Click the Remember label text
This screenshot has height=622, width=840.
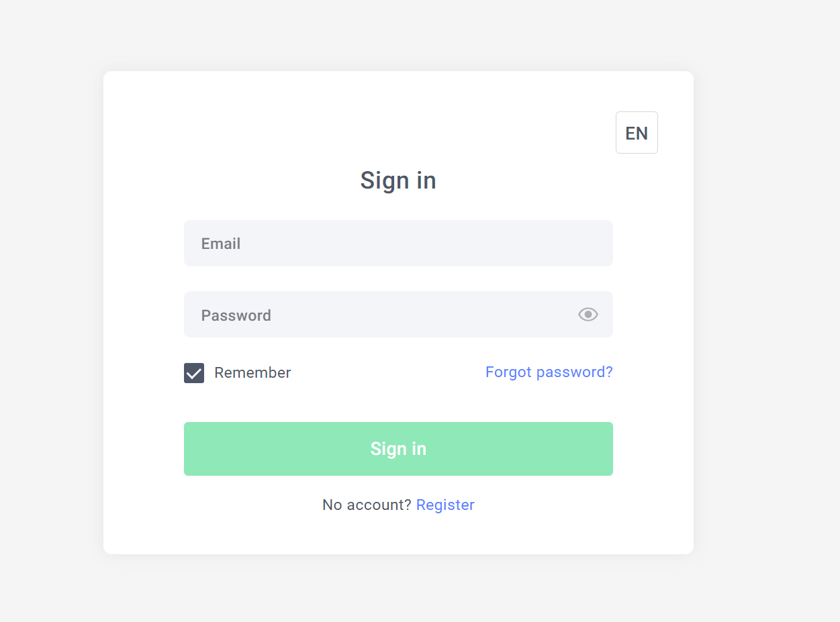(x=252, y=373)
